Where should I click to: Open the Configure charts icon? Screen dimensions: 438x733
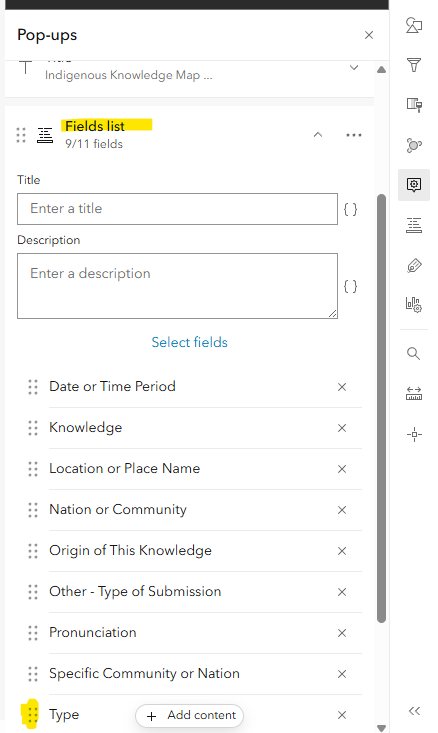click(414, 304)
